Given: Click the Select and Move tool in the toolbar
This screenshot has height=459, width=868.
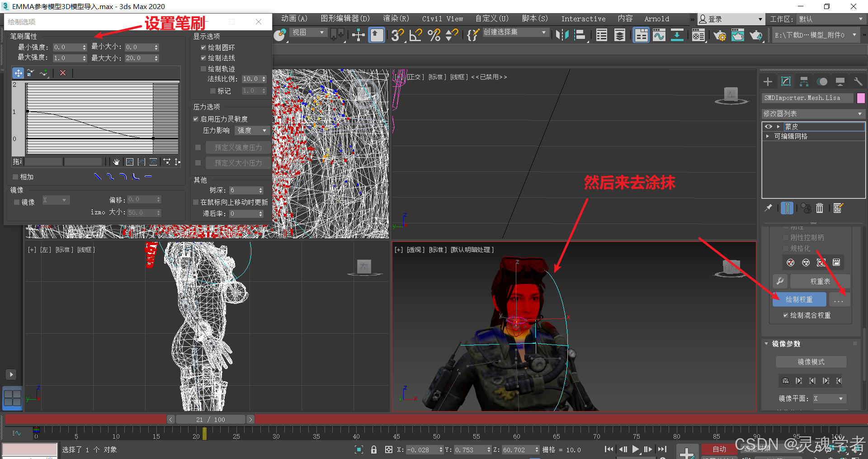Looking at the screenshot, I should coord(359,35).
